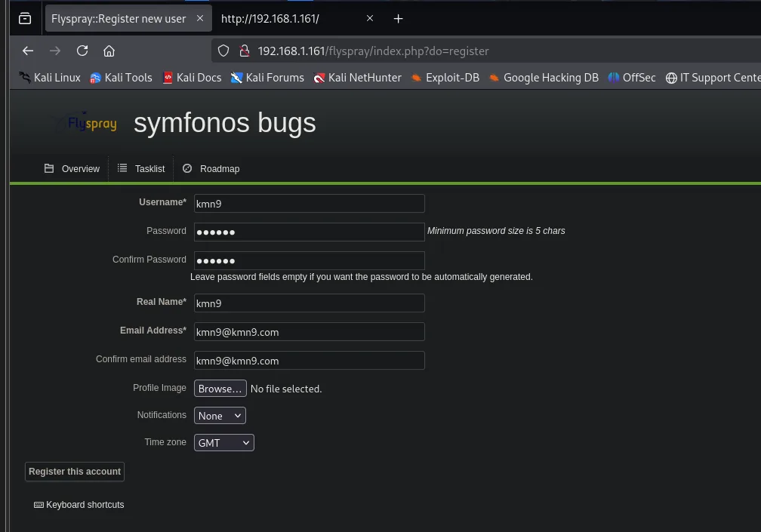Open the Overview page
Image resolution: width=761 pixels, height=532 pixels.
coord(72,169)
